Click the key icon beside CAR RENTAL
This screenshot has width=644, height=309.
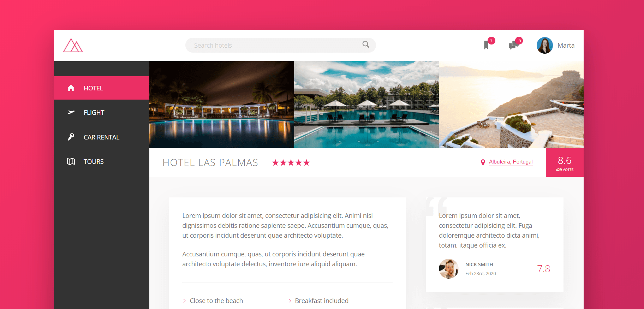[x=71, y=137]
